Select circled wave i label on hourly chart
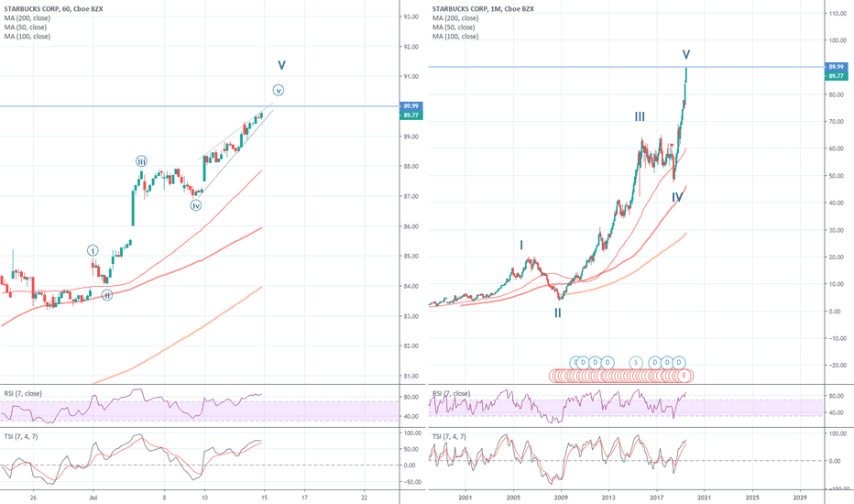 pos(93,251)
